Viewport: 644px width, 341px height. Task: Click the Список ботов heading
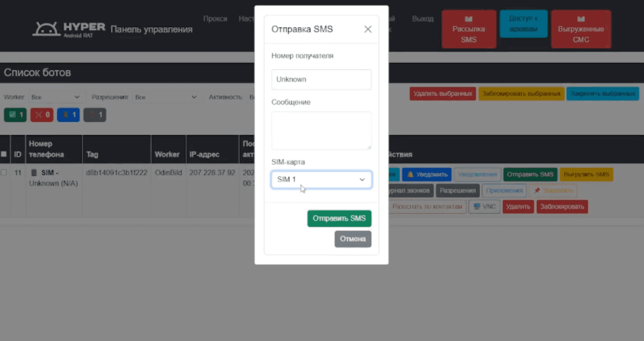click(x=37, y=72)
